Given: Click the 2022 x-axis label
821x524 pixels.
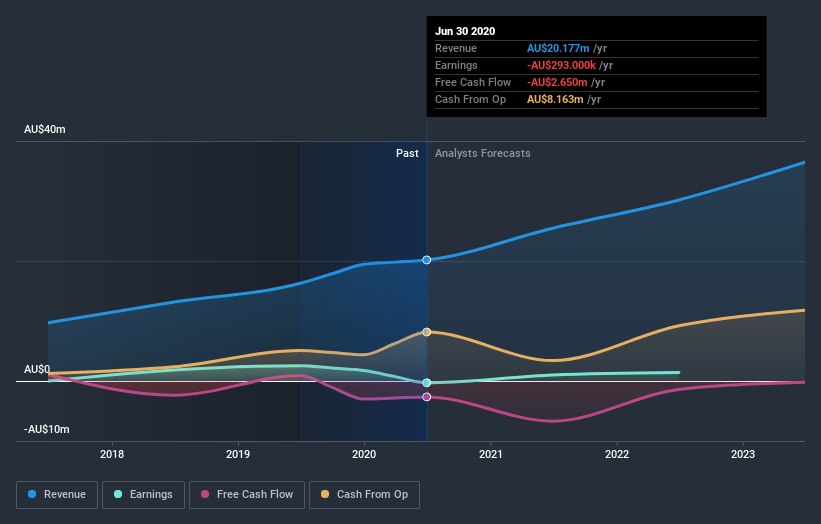Looking at the screenshot, I should pos(617,454).
